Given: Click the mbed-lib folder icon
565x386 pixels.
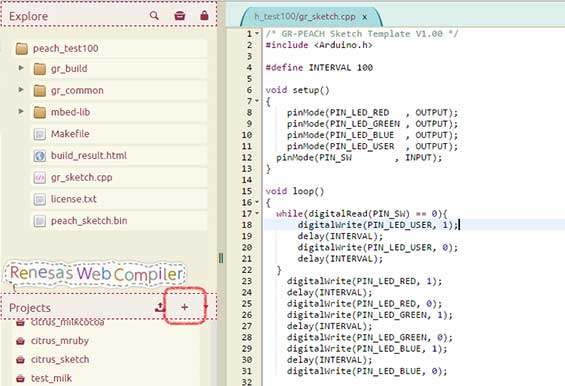Looking at the screenshot, I should (x=40, y=112).
